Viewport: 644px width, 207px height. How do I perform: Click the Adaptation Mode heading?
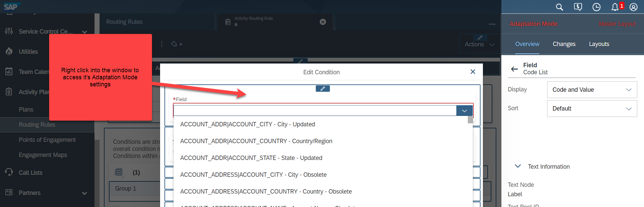coord(533,24)
